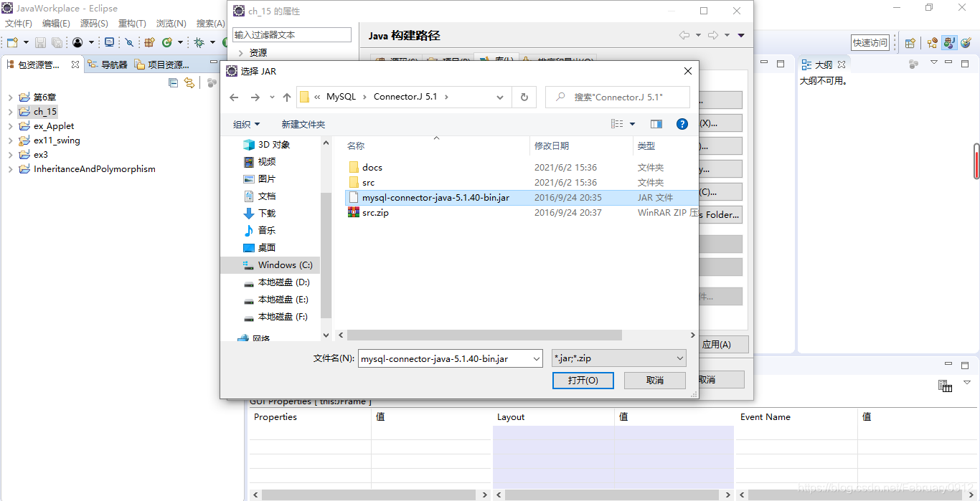Click the view layout icon in file dialog

click(x=617, y=124)
